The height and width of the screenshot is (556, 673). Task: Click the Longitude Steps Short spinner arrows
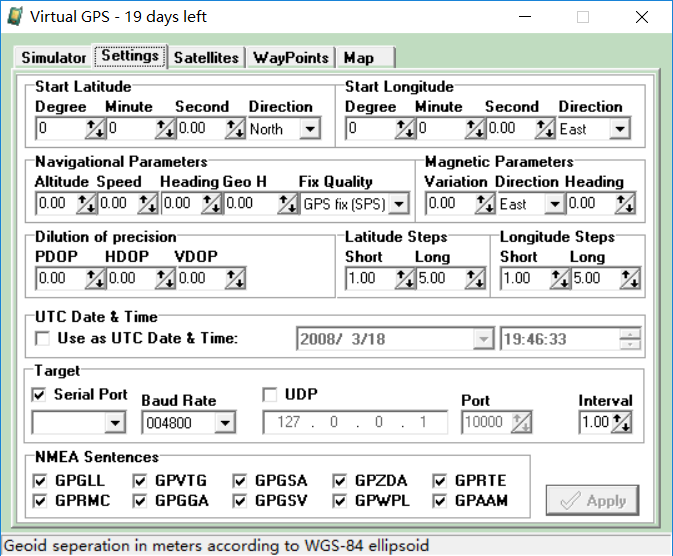tap(560, 278)
